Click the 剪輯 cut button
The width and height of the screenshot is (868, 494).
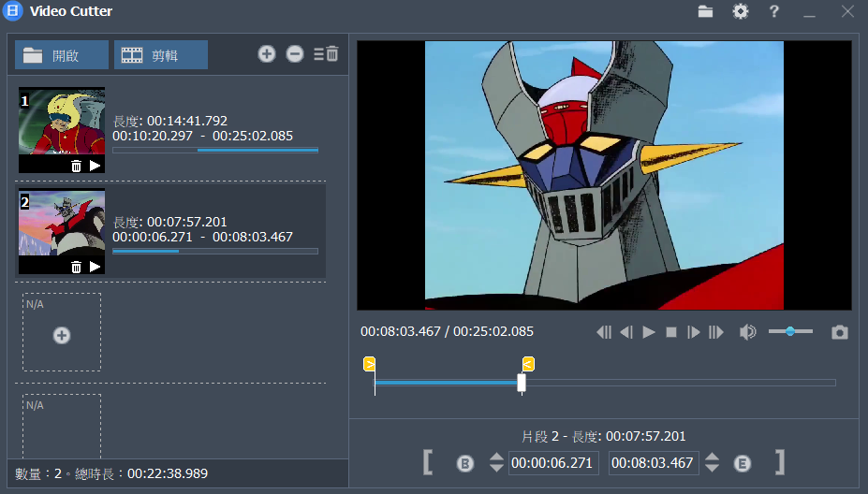(x=160, y=55)
